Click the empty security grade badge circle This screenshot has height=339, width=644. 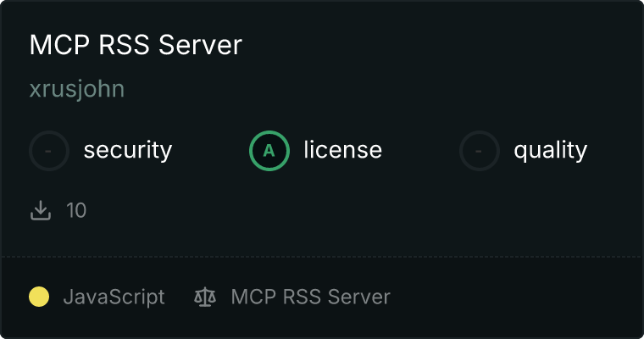pyautogui.click(x=49, y=151)
